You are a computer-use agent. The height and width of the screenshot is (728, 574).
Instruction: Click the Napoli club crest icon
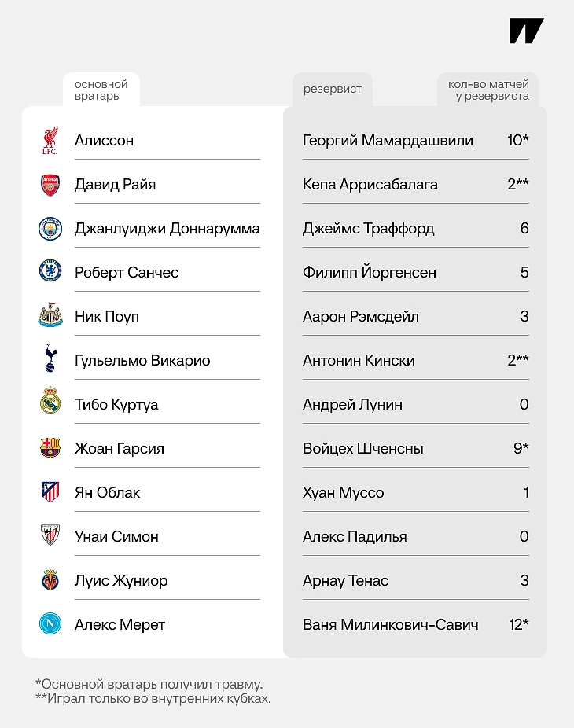click(50, 624)
